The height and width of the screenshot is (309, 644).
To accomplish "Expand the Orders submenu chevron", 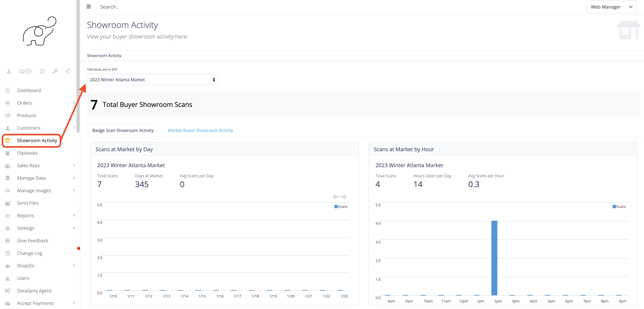I will (x=74, y=103).
